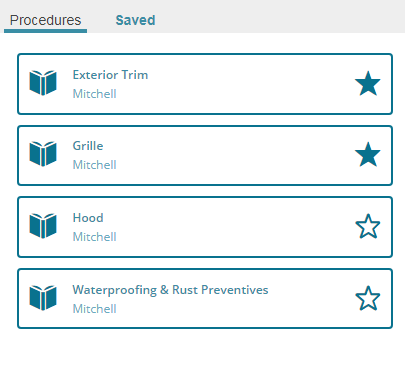Click the book icon next to Grille
The height and width of the screenshot is (368, 405).
pyautogui.click(x=43, y=154)
